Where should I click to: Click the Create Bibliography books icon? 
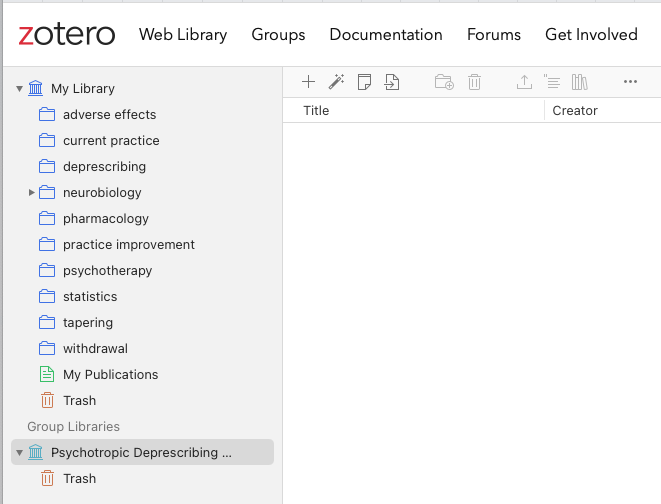580,82
